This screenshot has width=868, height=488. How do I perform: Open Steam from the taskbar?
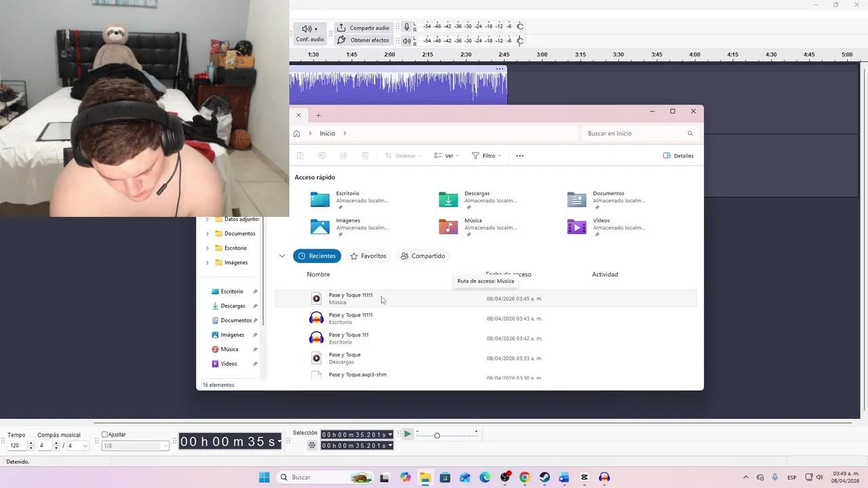coord(545,477)
